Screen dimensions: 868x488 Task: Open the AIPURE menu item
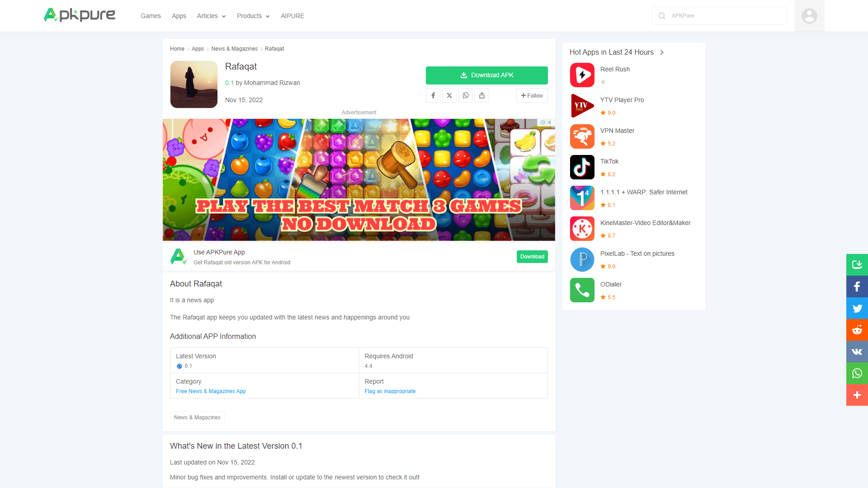292,16
